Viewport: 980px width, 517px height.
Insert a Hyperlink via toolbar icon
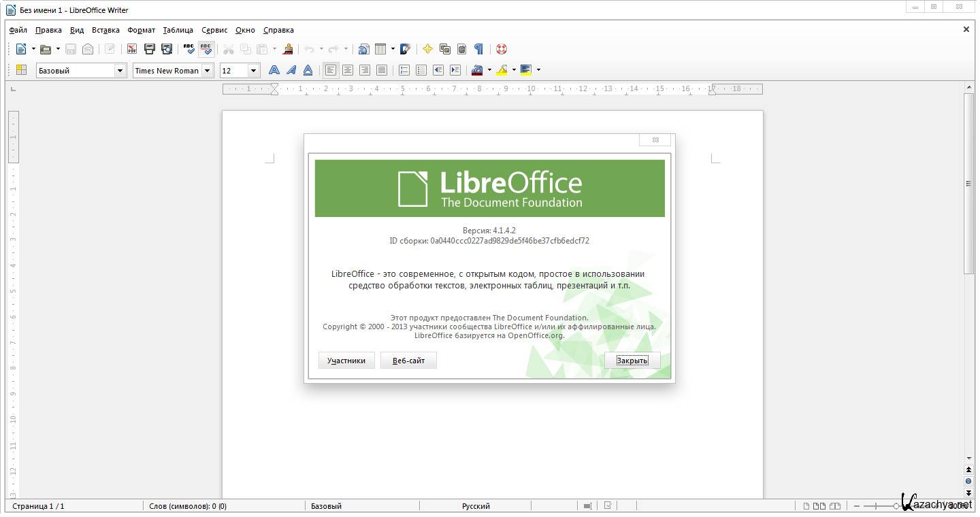click(364, 49)
